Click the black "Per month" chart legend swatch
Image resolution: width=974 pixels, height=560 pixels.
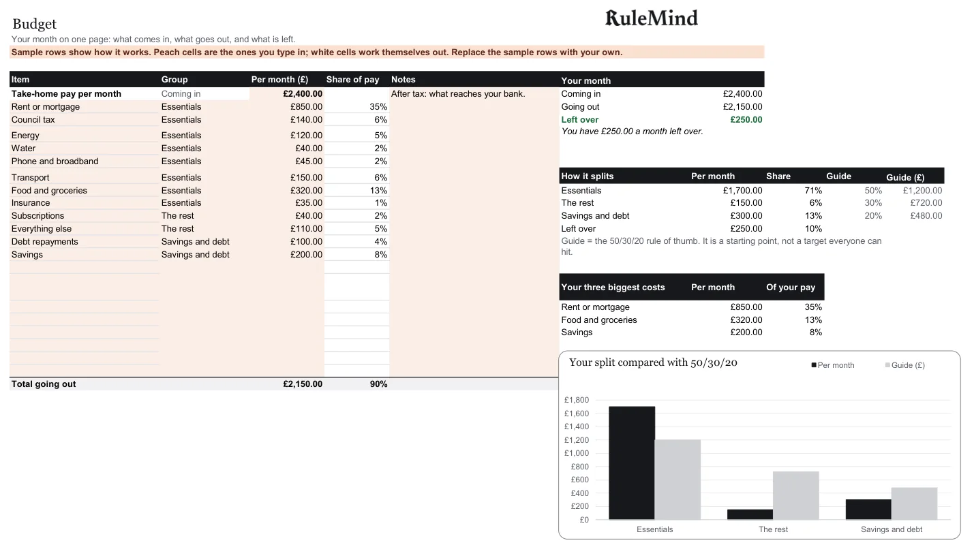pos(814,365)
